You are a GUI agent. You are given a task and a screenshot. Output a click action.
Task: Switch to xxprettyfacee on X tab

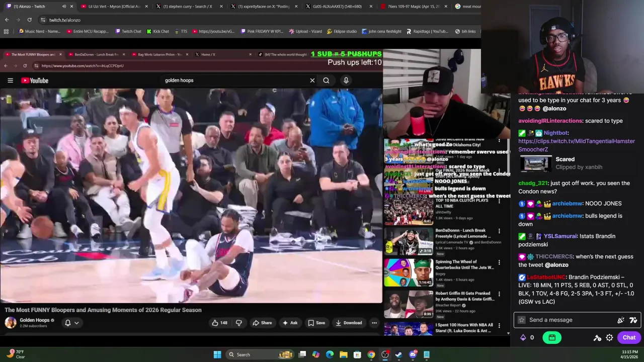264,7
